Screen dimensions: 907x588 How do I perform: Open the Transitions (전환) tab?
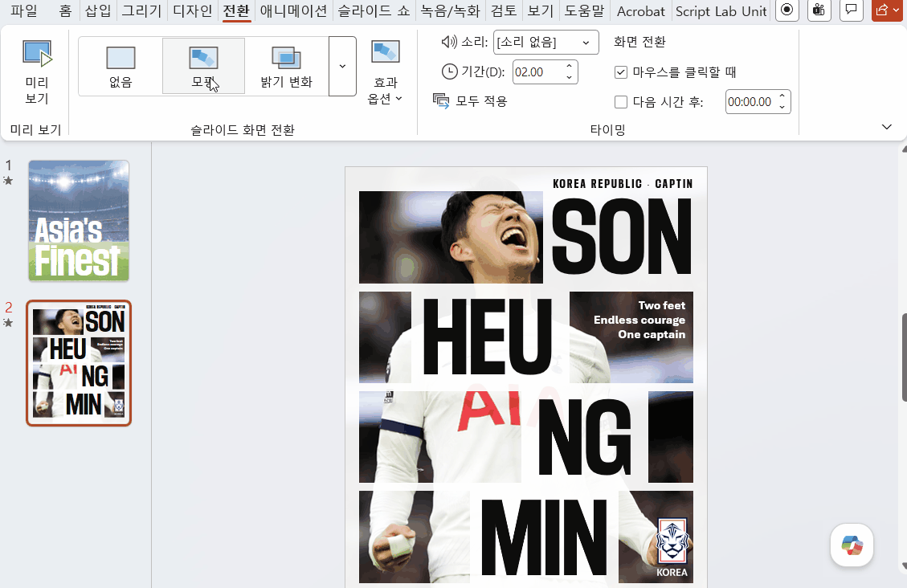[236, 11]
